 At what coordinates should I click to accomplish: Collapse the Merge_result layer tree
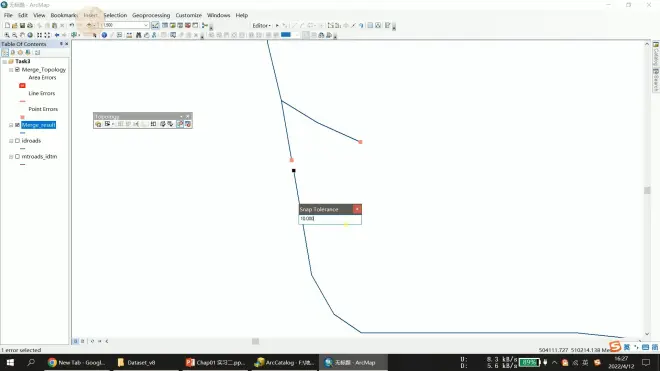[x=11, y=125]
